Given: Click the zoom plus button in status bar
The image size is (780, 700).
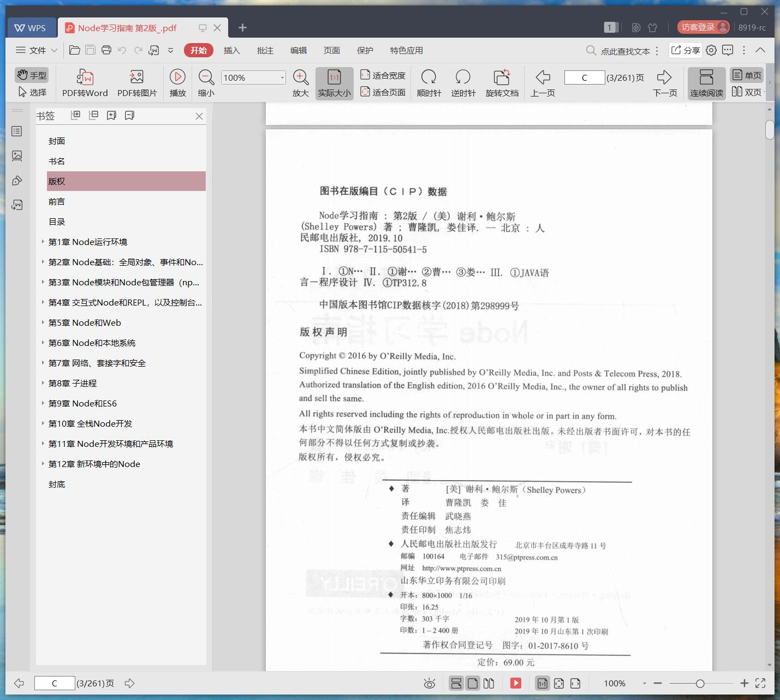Looking at the screenshot, I should point(744,683).
